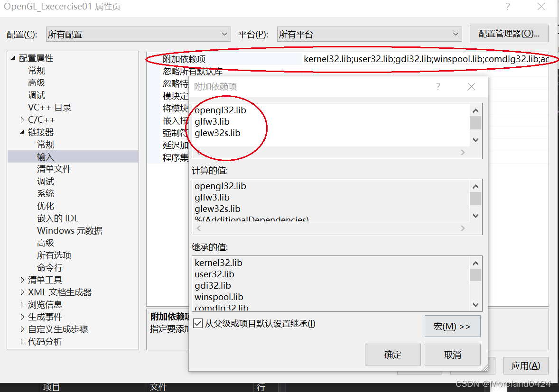Select 嵌入的 IDL tree item

coord(58,218)
